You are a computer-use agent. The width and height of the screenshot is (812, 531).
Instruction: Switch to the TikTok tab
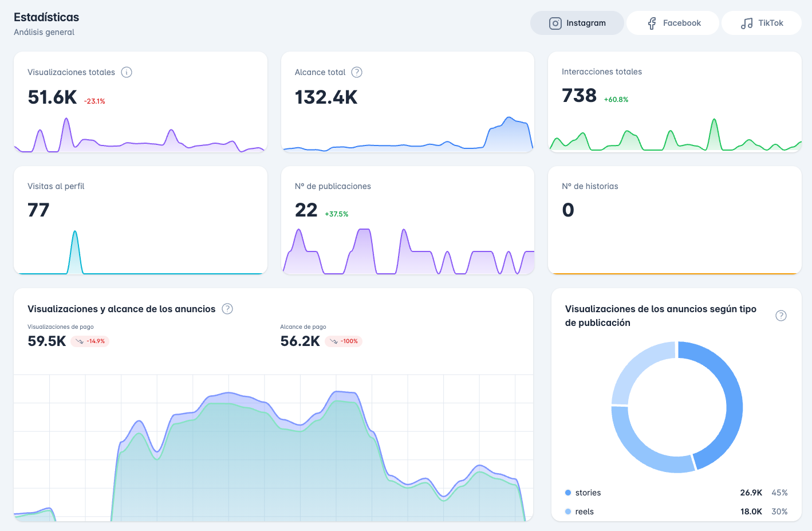pyautogui.click(x=761, y=23)
